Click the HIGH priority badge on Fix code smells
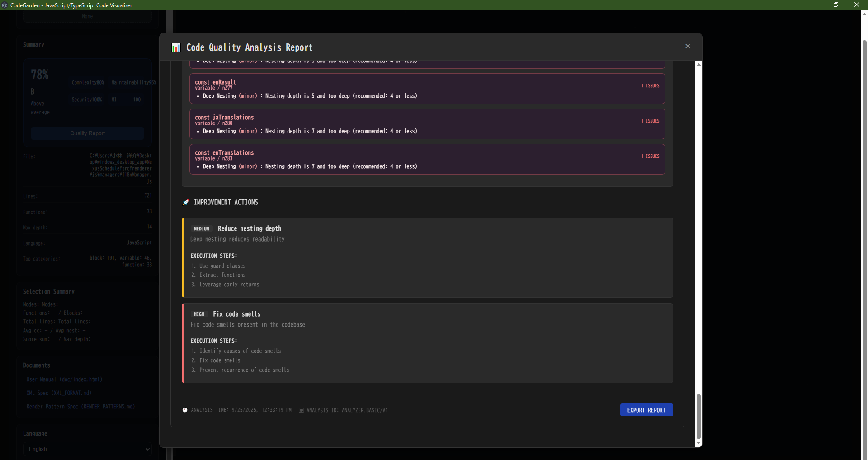This screenshot has width=868, height=460. [199, 314]
